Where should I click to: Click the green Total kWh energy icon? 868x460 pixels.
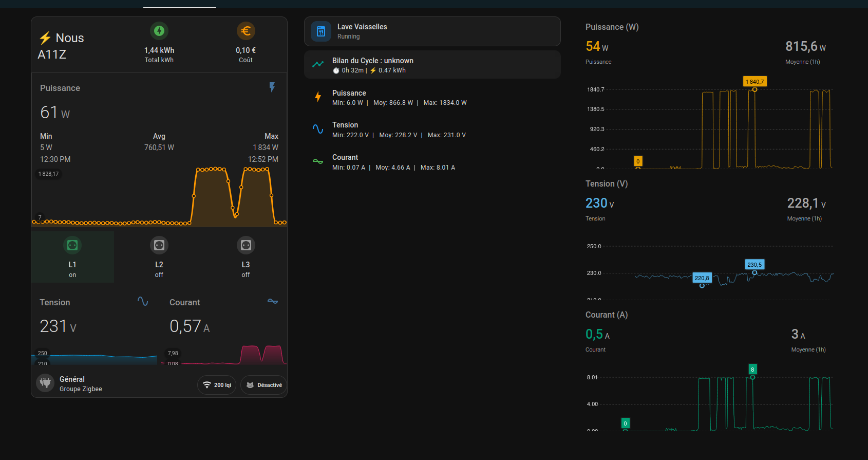tap(159, 31)
